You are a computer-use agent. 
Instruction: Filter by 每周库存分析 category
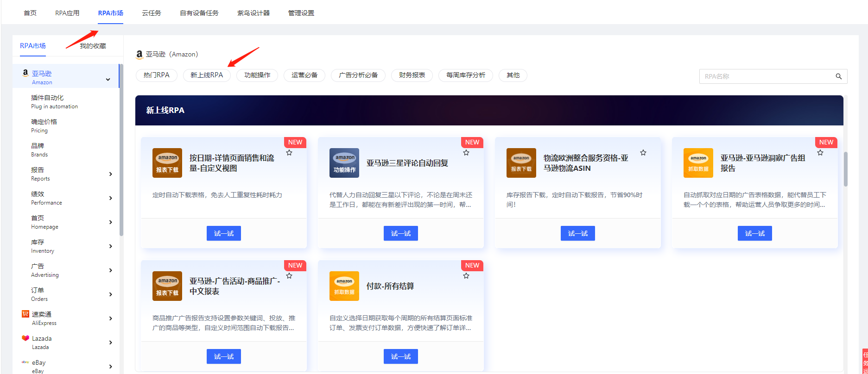(x=466, y=75)
